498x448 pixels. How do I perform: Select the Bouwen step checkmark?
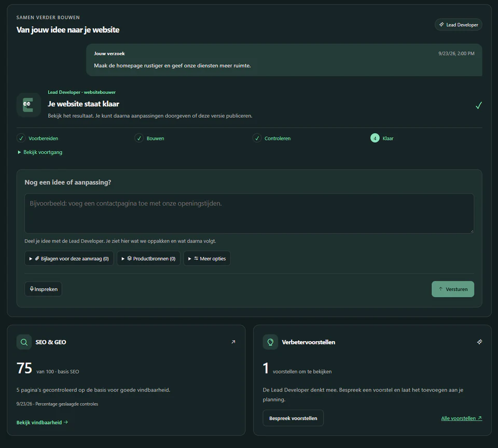point(139,138)
